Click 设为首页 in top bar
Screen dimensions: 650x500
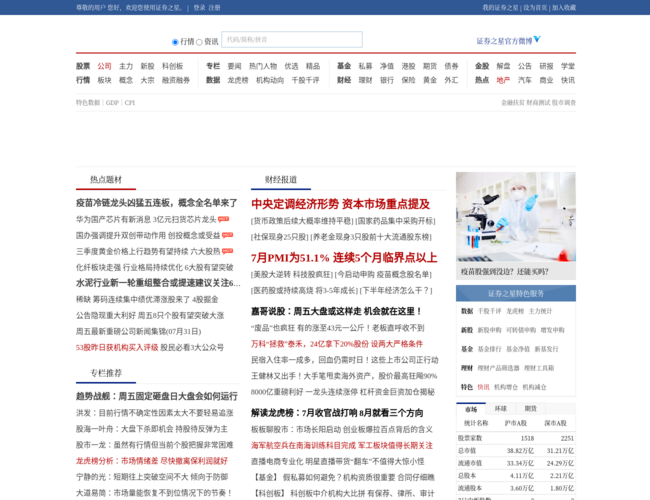point(535,7)
